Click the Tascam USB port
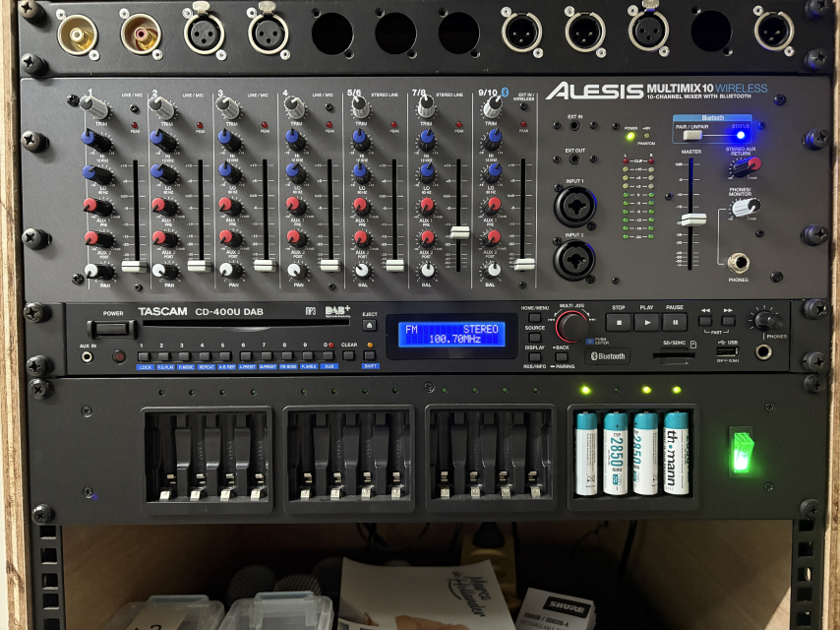Image resolution: width=840 pixels, height=630 pixels. coord(728,351)
